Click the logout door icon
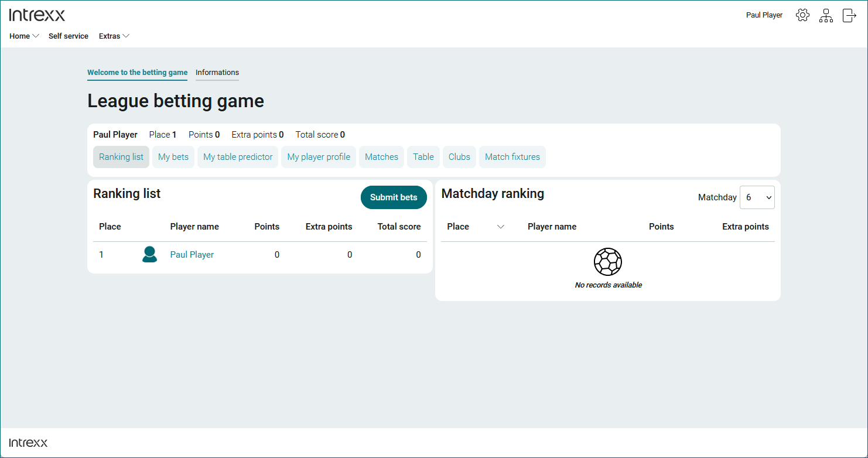 coord(849,15)
